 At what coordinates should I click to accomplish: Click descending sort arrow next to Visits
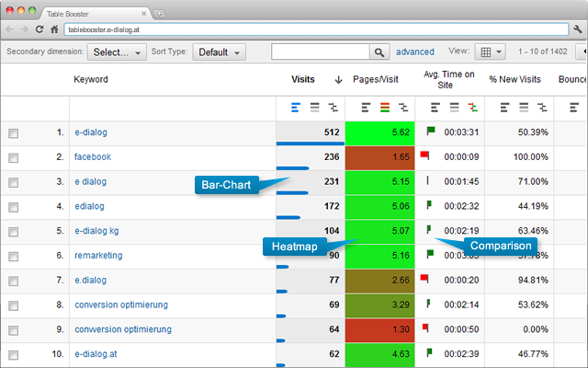click(338, 80)
